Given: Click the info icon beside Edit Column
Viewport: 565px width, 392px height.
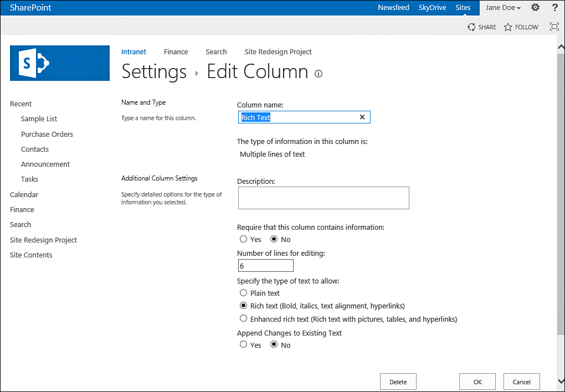Looking at the screenshot, I should pyautogui.click(x=319, y=74).
